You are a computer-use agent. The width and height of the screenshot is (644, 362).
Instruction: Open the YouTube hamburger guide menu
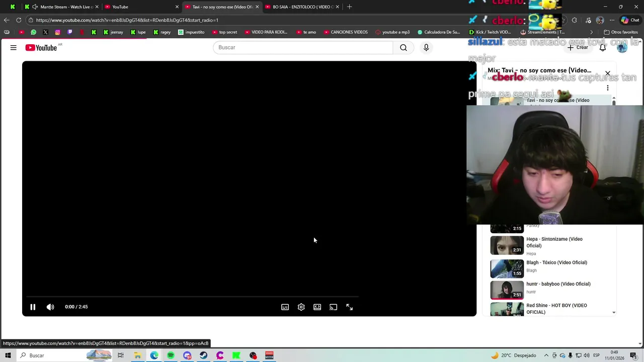click(x=14, y=48)
